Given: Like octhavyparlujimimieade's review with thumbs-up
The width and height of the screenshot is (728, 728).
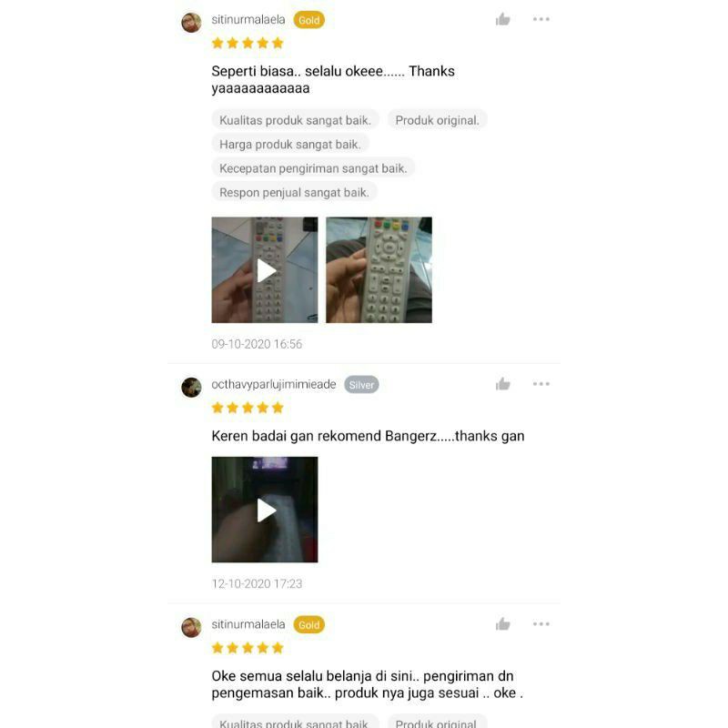Looking at the screenshot, I should (502, 384).
